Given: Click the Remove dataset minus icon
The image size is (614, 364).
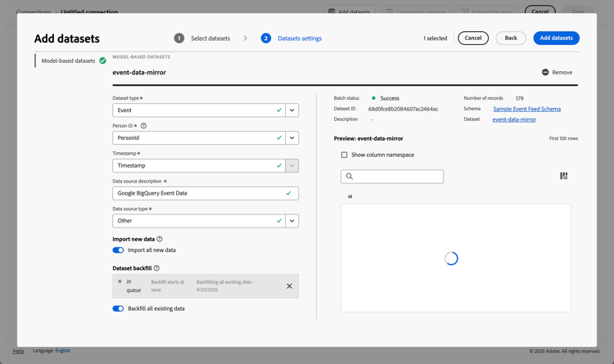Looking at the screenshot, I should 545,72.
